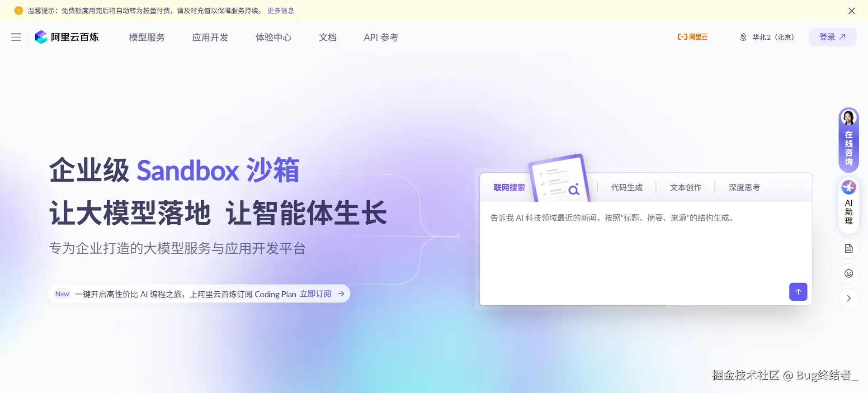Open the 华北2（北京） region selector
Screen dimensions: 868x393
pyautogui.click(x=767, y=37)
